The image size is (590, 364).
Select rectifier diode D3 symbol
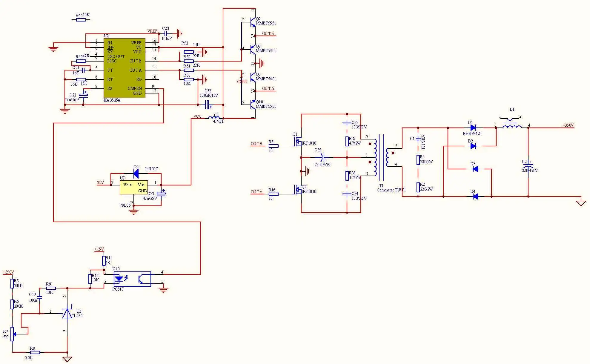(475, 169)
